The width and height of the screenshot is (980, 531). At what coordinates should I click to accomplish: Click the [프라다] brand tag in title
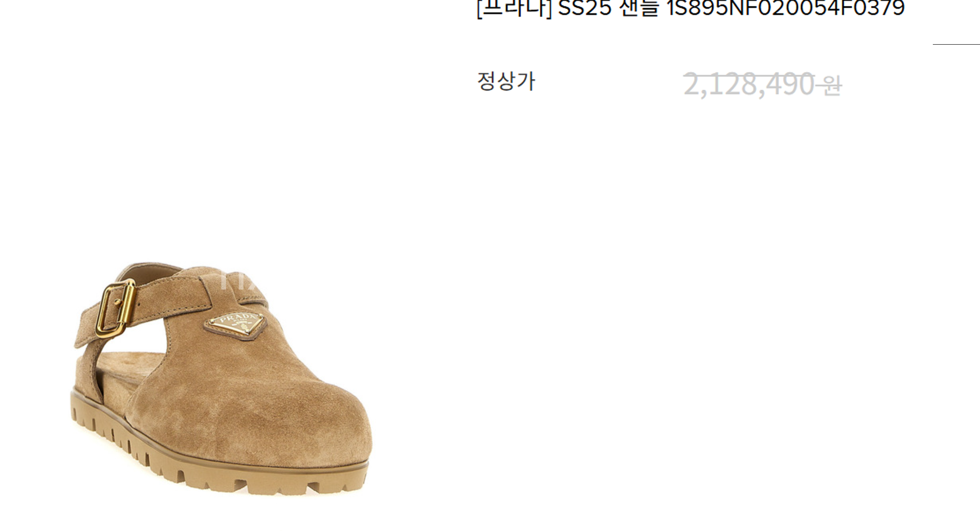pyautogui.click(x=514, y=8)
